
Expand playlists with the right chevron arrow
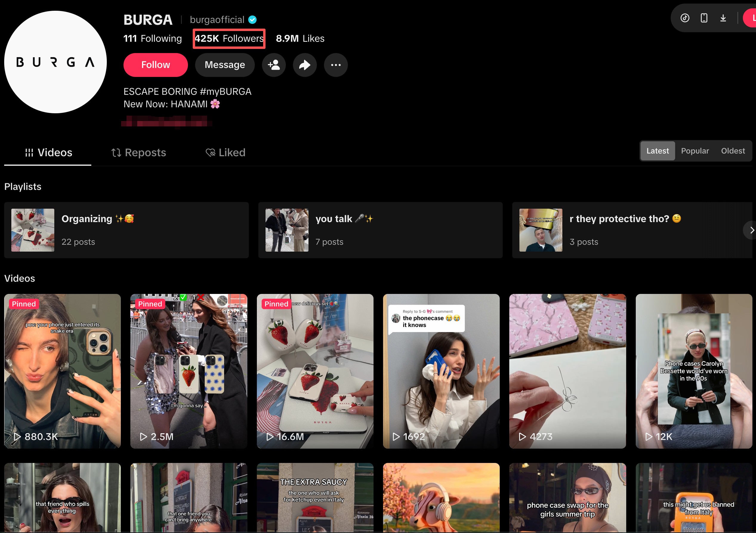[x=750, y=230]
